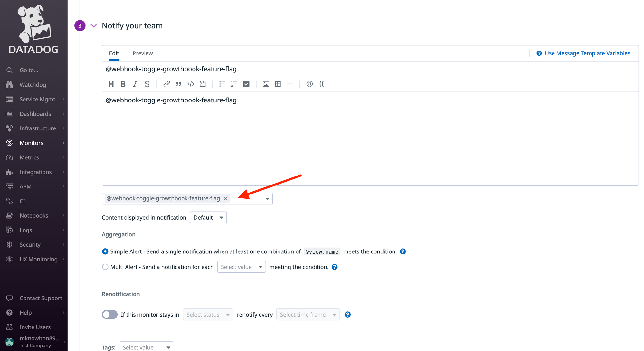
Task: Open the Multi Alert Select value dropdown
Action: coord(241,267)
